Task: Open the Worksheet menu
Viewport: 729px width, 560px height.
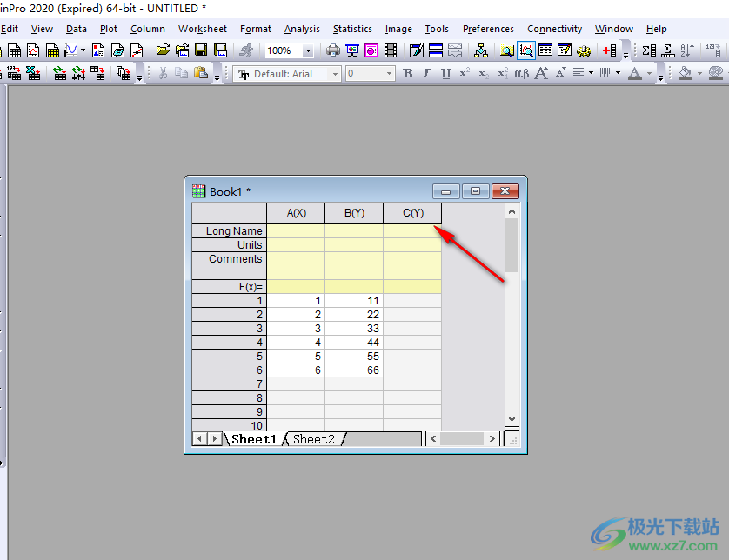Action: [x=202, y=29]
